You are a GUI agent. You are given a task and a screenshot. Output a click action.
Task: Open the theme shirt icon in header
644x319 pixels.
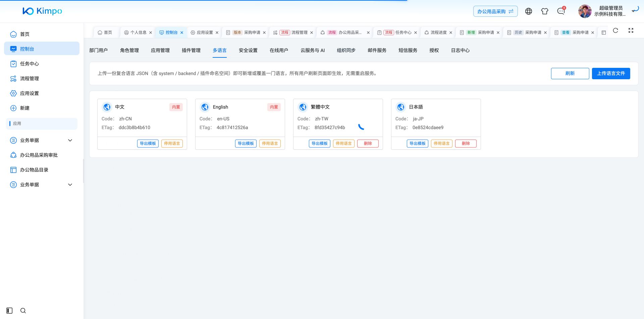545,11
